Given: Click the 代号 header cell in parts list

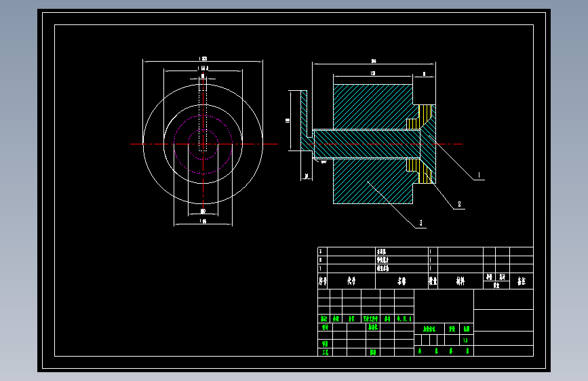Looking at the screenshot, I should pos(351,281).
